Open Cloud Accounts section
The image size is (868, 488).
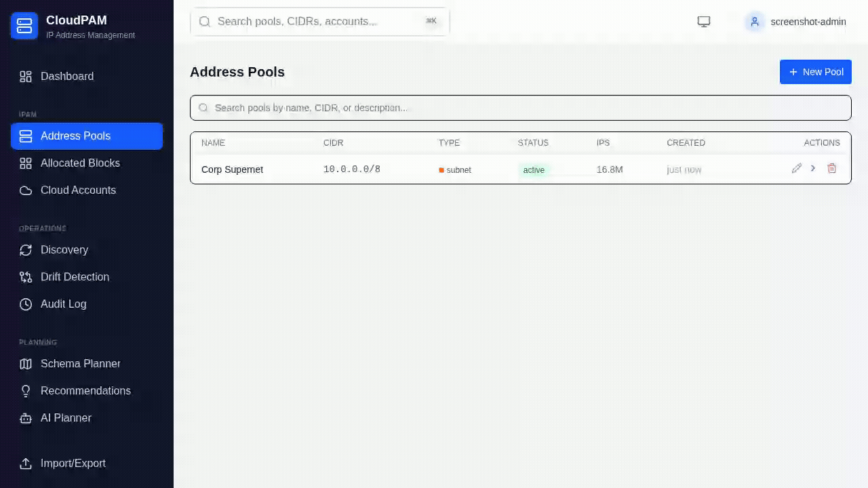pyautogui.click(x=87, y=190)
